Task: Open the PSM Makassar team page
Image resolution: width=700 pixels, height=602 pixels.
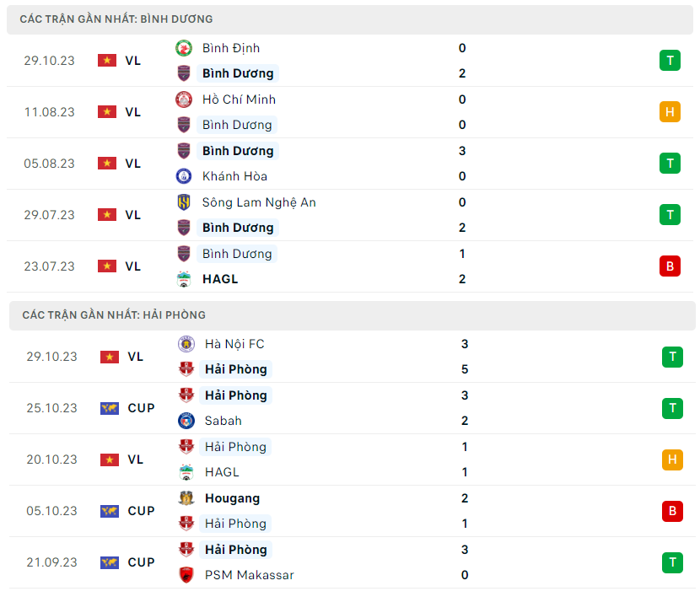Action: pos(249,575)
